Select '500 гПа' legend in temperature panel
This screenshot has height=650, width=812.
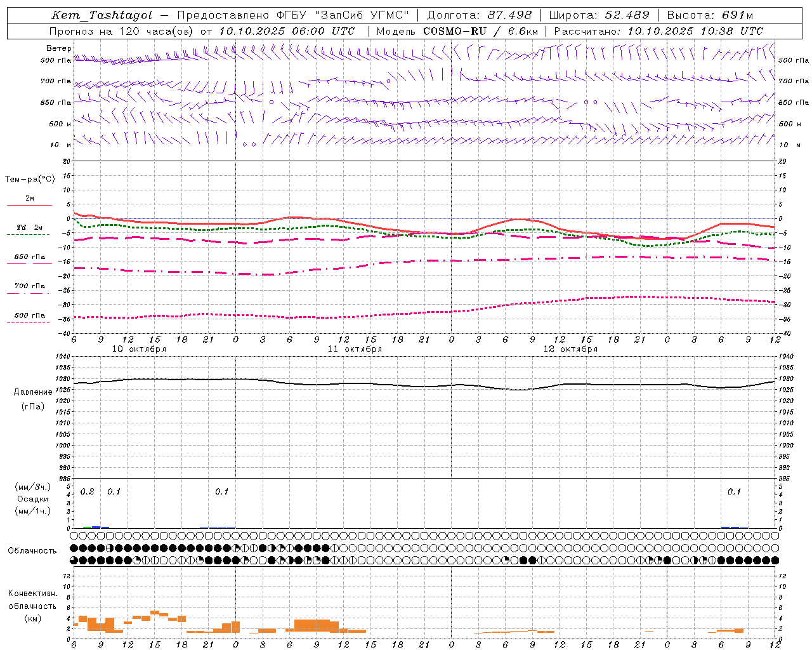point(30,315)
